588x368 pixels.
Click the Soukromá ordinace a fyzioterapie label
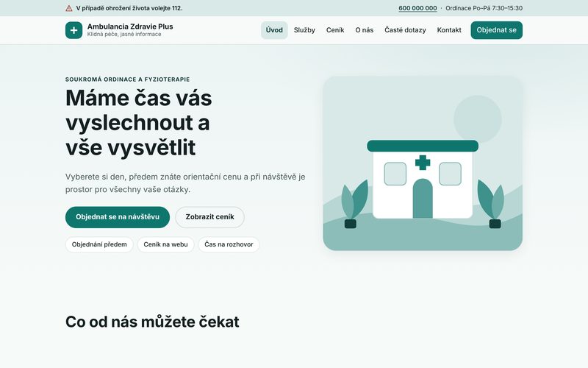[127, 79]
